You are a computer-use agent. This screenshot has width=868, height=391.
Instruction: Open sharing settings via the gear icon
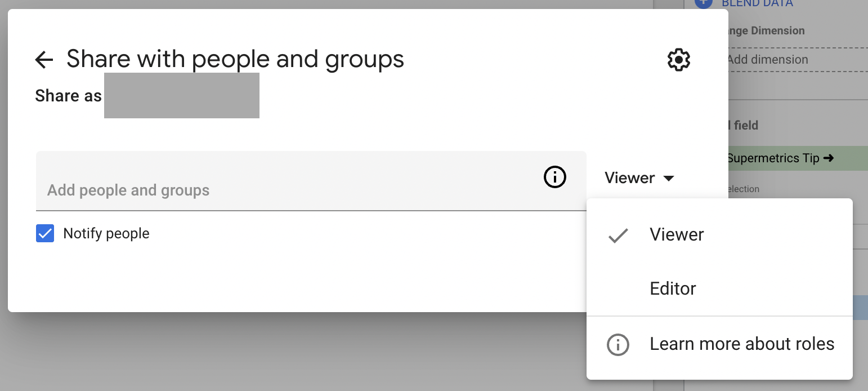[678, 59]
